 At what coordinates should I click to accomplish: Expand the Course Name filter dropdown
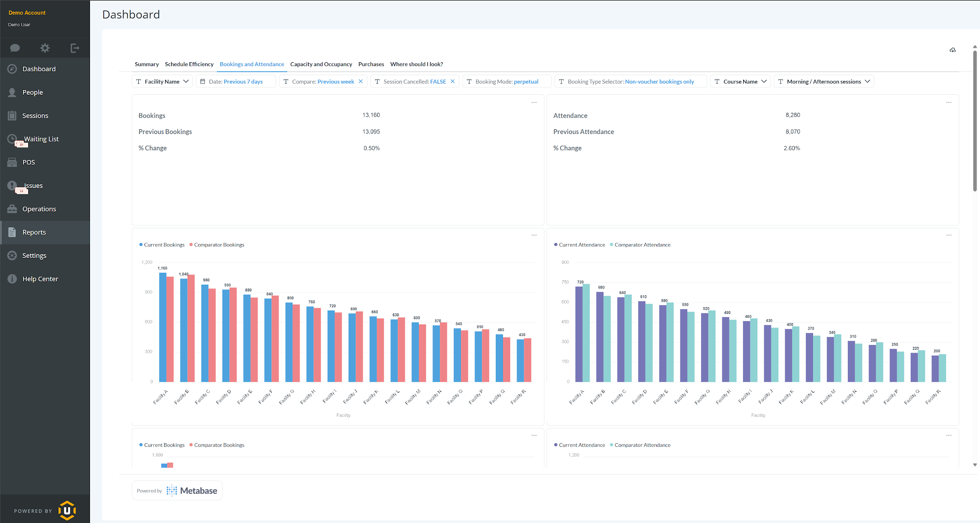point(740,82)
